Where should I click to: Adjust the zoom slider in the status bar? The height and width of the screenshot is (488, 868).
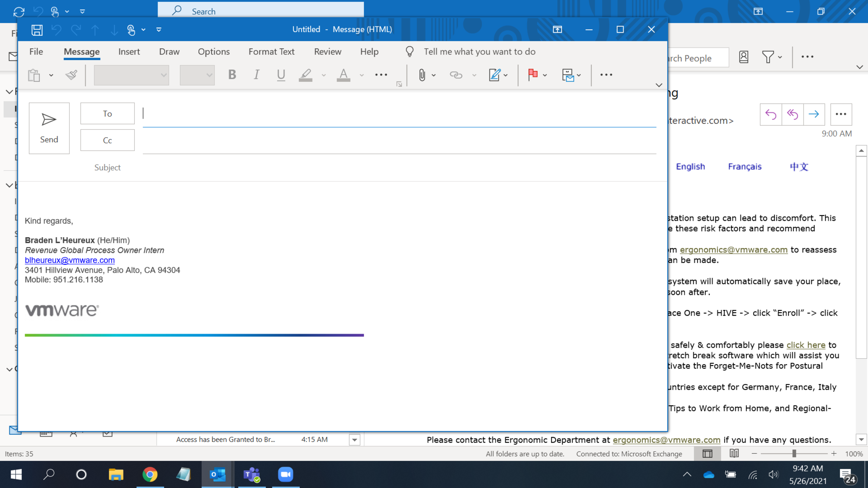click(x=794, y=454)
